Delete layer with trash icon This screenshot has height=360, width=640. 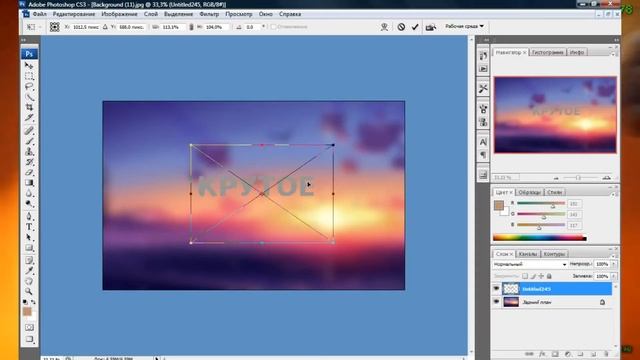click(606, 354)
